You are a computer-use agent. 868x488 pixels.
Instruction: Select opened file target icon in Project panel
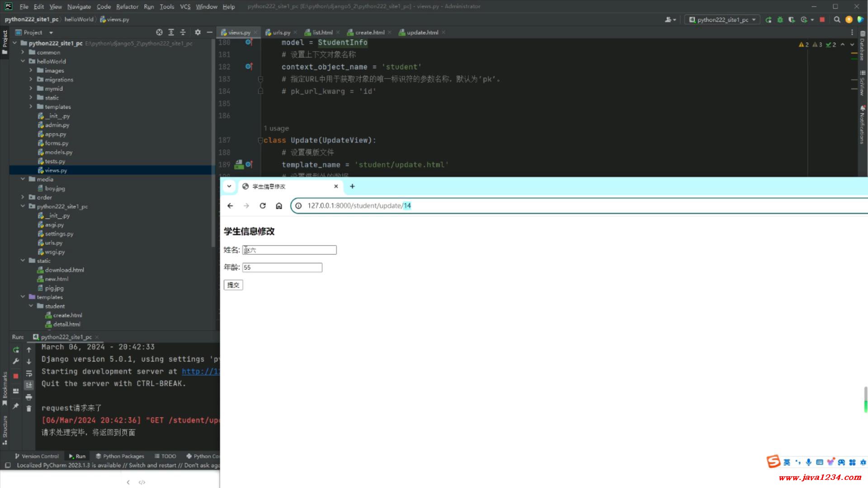159,33
